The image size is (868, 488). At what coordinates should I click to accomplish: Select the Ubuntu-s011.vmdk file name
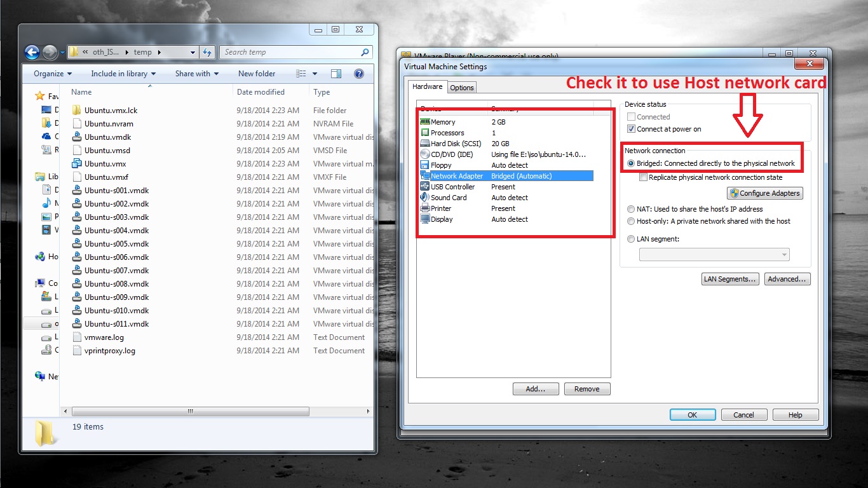coord(117,324)
